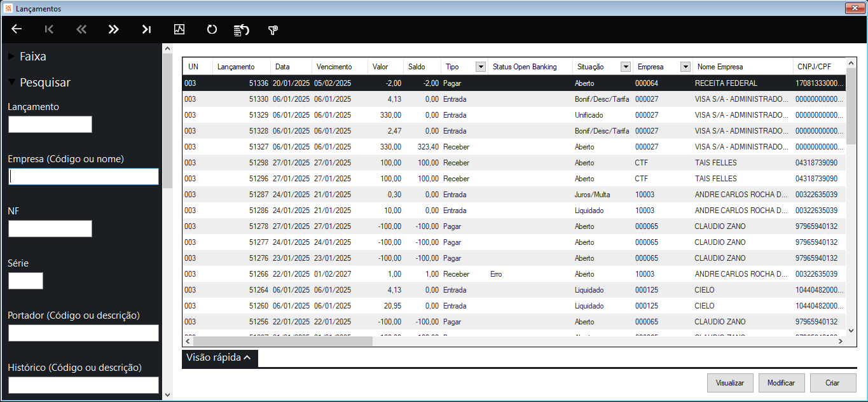Select row with lançamento 51287

pos(514,195)
